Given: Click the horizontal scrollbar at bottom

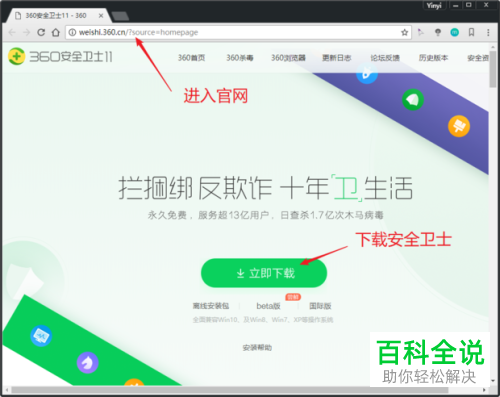Looking at the screenshot, I should tap(230, 390).
